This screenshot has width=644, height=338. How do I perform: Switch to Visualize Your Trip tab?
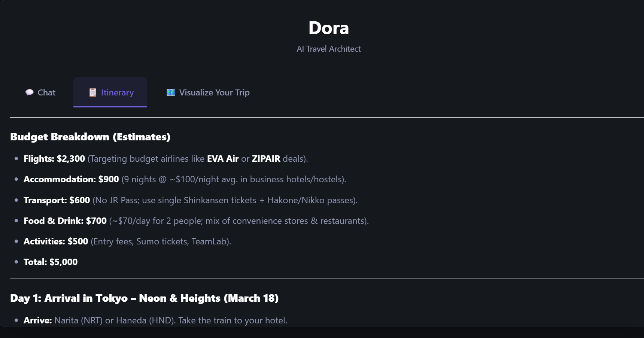click(208, 92)
